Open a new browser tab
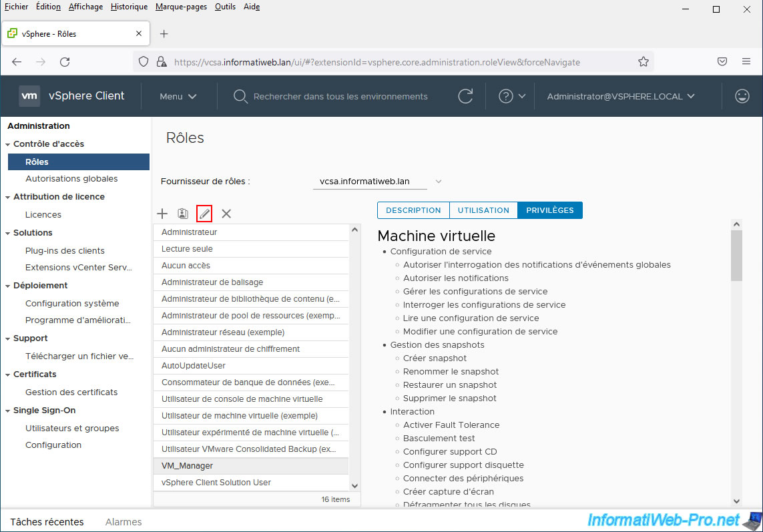 [x=164, y=33]
